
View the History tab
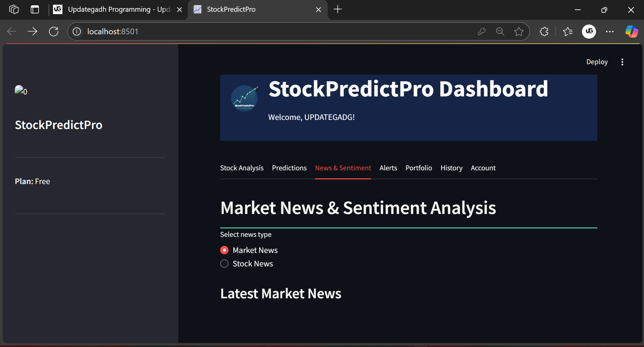pos(451,168)
